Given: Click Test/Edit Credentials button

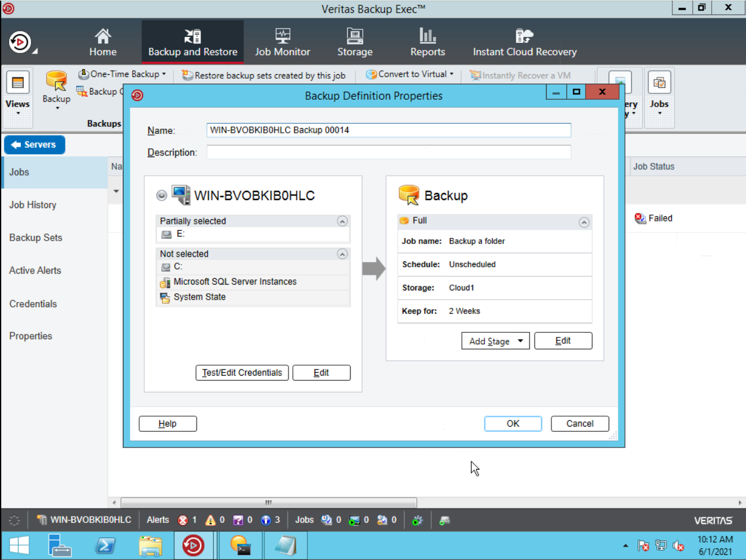Looking at the screenshot, I should pyautogui.click(x=242, y=373).
